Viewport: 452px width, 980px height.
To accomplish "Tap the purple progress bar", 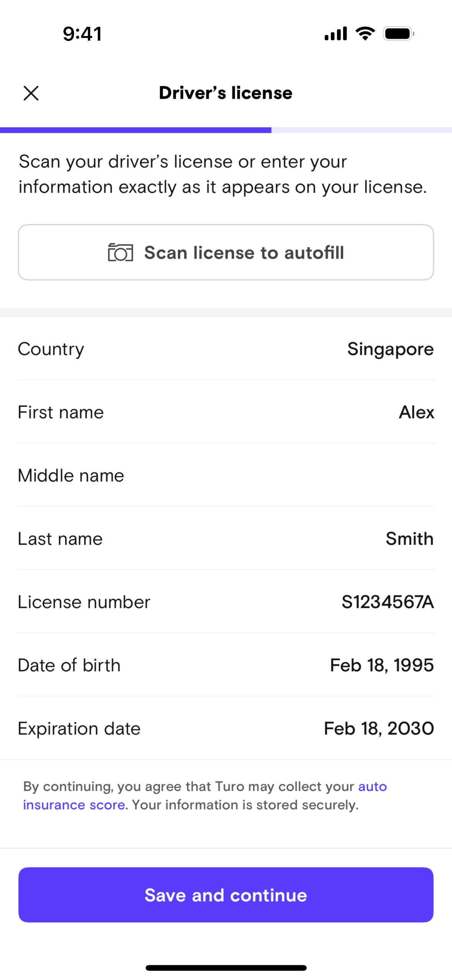I will pyautogui.click(x=136, y=130).
